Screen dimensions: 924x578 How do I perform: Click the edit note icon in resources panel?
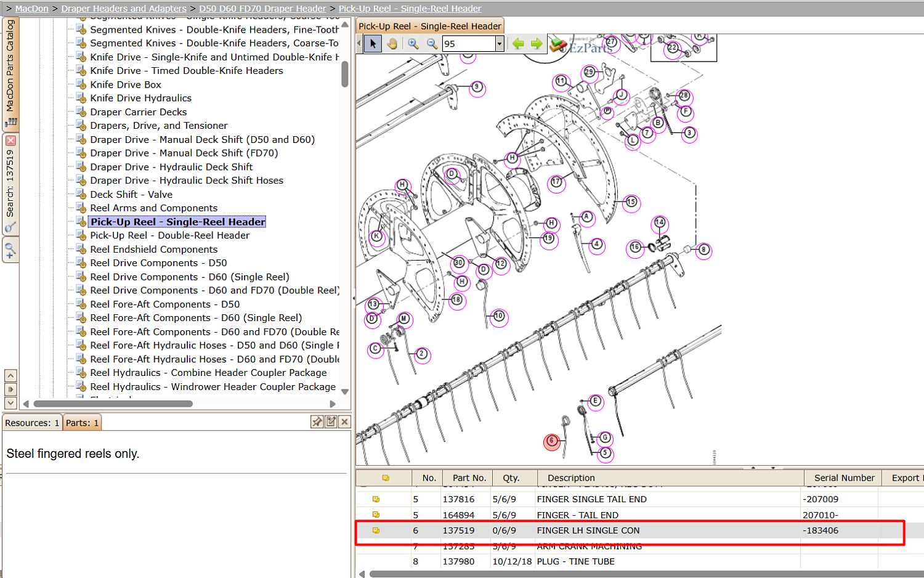(x=331, y=422)
